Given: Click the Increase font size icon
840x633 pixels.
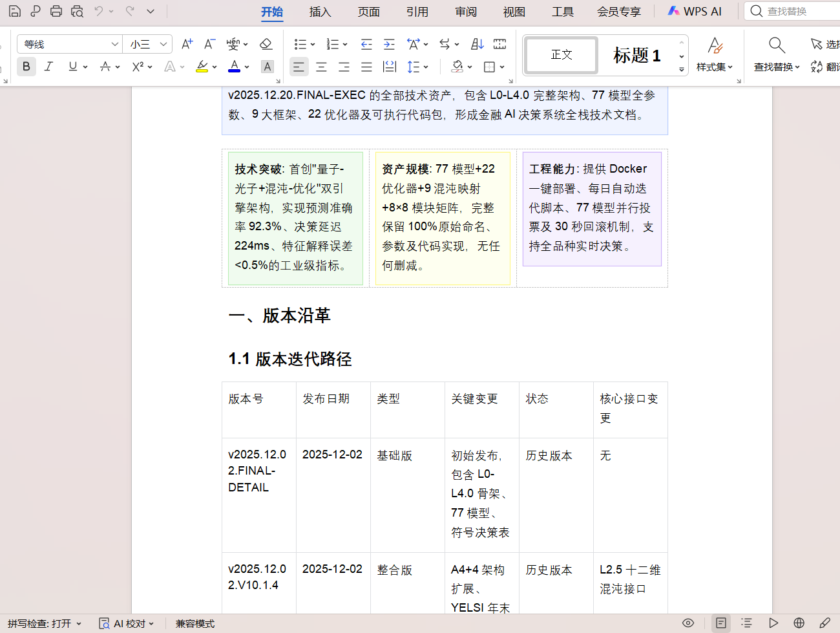Looking at the screenshot, I should coord(187,44).
